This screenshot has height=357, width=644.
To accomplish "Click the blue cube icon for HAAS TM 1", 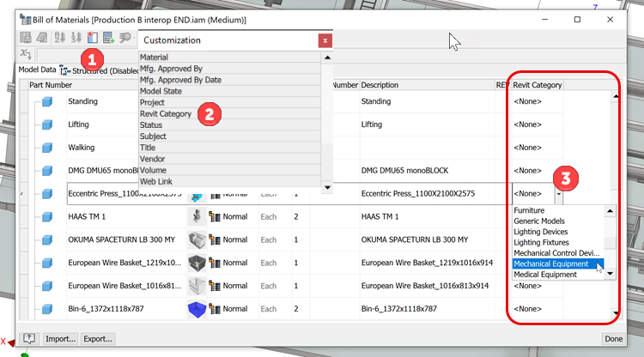I will tap(47, 216).
